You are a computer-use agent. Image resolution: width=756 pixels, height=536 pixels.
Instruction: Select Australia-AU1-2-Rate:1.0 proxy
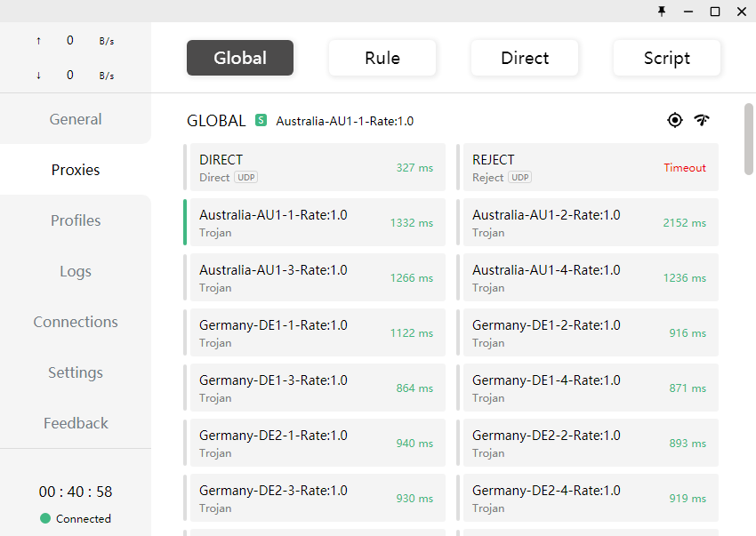tap(591, 222)
